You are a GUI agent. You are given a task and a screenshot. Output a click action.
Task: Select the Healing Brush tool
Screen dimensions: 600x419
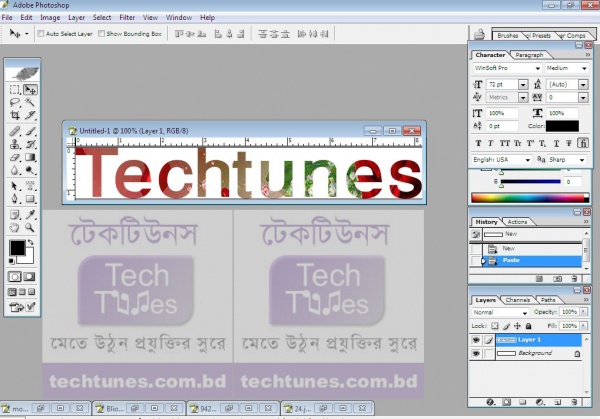[x=15, y=131]
